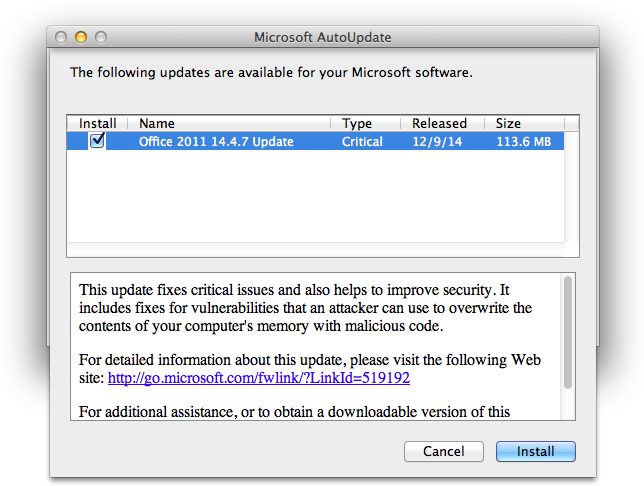Select the Office 2011 14.4.7 Update name

pos(216,142)
